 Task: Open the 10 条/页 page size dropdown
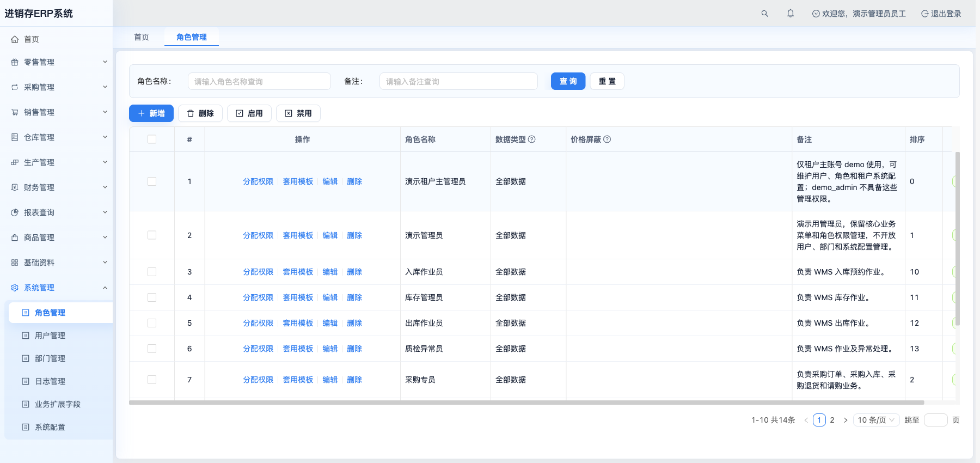[876, 420]
